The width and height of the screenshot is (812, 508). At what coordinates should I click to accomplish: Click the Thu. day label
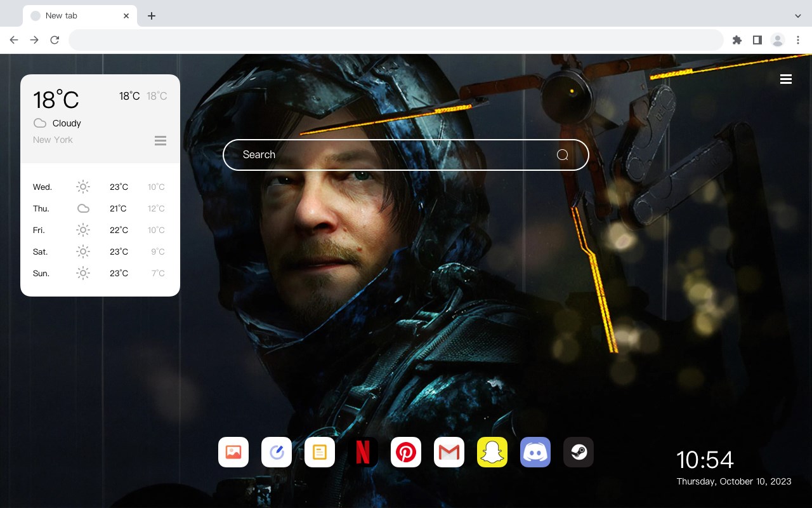[41, 208]
